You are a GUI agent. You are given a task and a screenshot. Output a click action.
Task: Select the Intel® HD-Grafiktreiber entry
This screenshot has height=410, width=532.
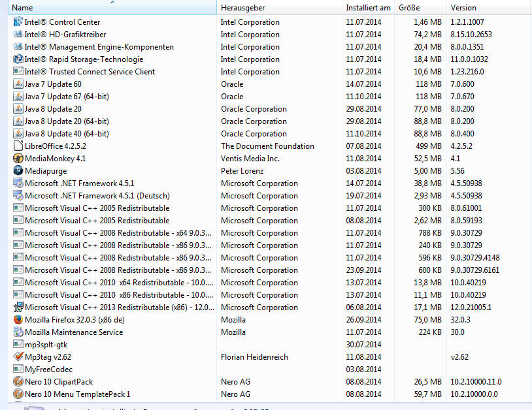(x=65, y=35)
